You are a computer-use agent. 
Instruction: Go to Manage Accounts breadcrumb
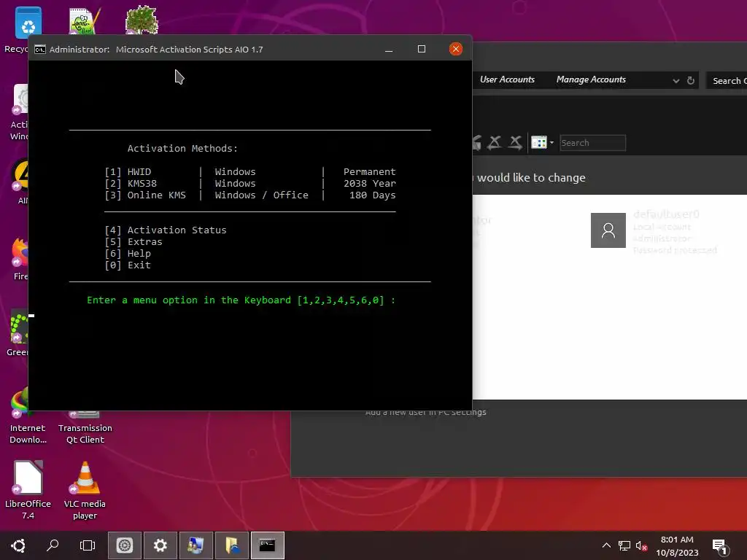pos(591,79)
